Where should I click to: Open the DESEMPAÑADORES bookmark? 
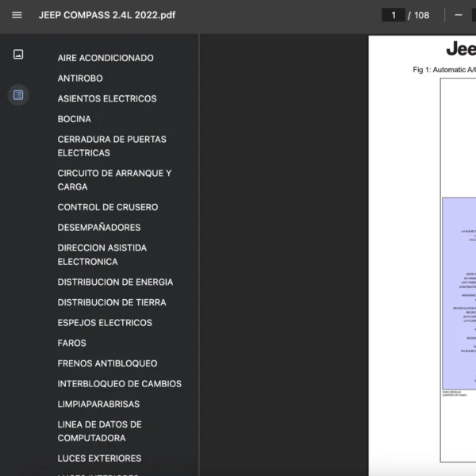98,228
